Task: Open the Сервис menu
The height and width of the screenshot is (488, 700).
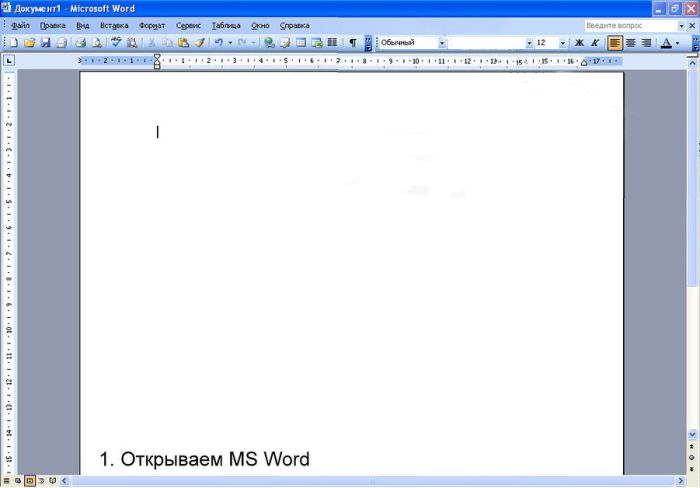Action: click(x=188, y=25)
